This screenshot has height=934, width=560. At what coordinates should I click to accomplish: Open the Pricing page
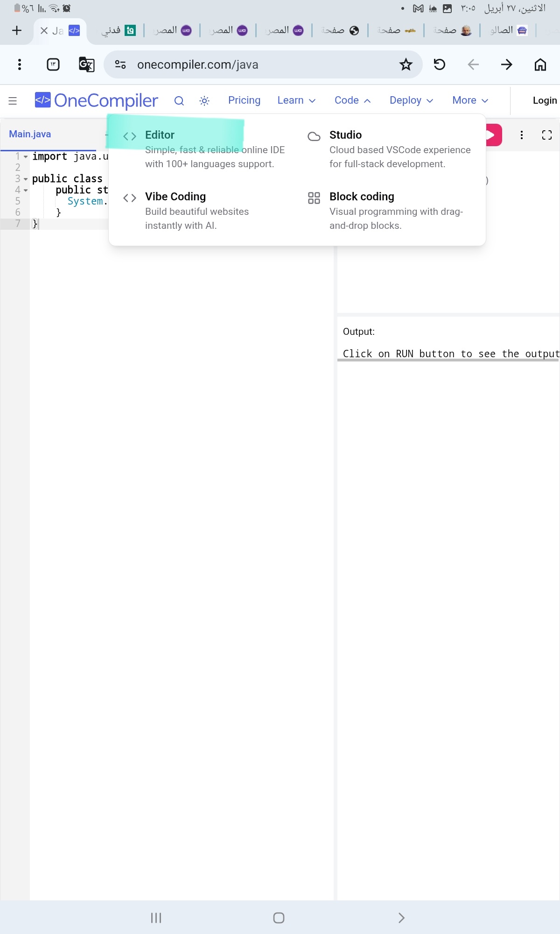244,100
